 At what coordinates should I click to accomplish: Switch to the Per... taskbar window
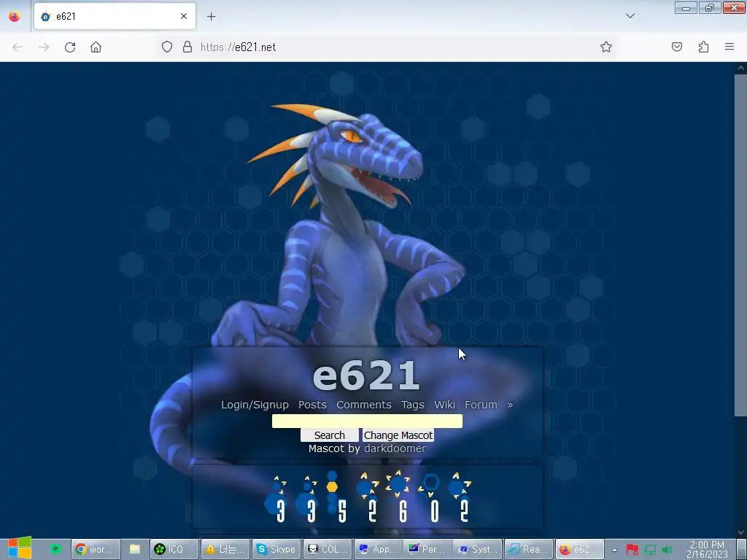pos(428,550)
